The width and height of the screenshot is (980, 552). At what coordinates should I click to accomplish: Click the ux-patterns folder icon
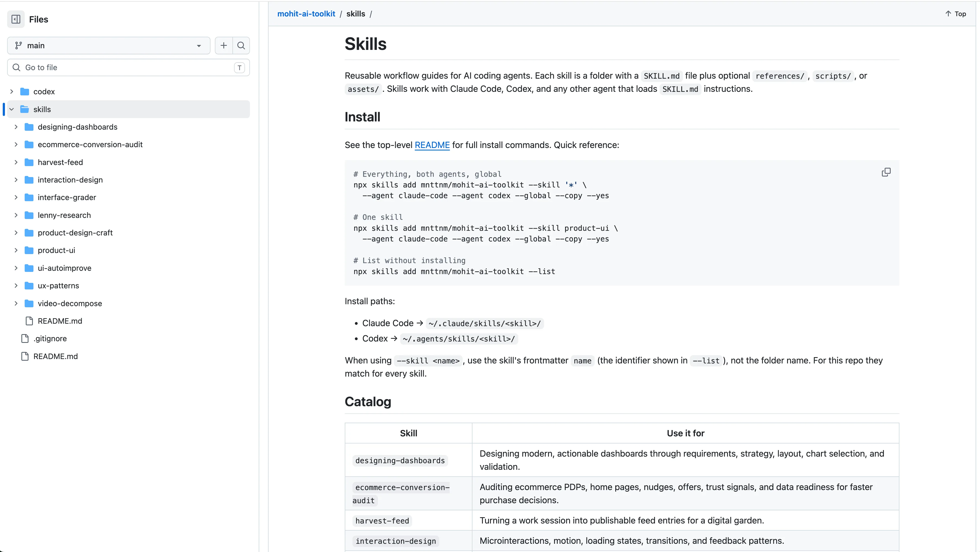29,286
